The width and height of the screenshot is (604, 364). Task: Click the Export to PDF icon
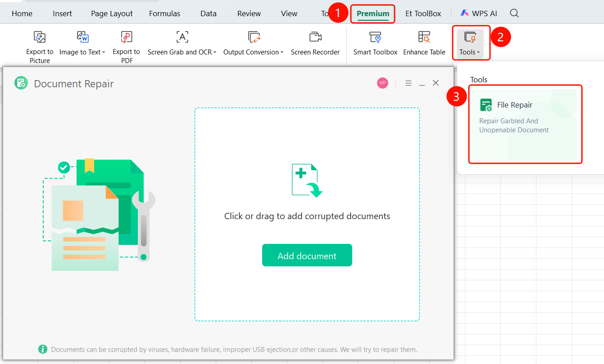(x=126, y=37)
